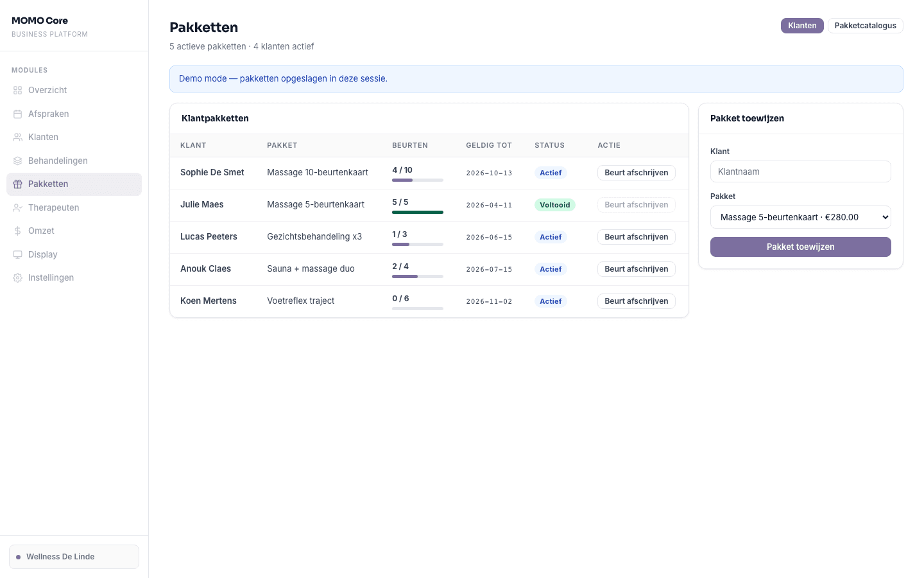
Task: Select the Afspraken calendar icon
Action: [17, 114]
